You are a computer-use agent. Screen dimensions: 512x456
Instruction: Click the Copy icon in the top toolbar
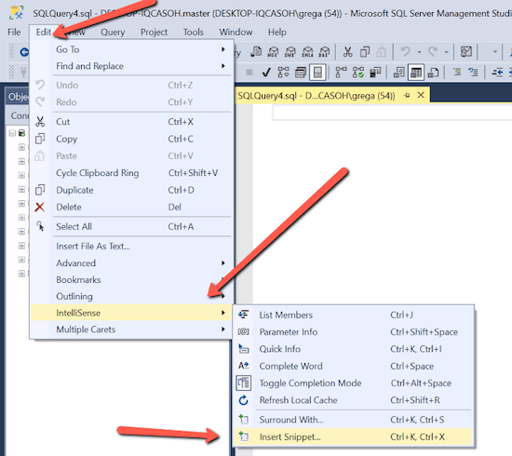[365, 52]
